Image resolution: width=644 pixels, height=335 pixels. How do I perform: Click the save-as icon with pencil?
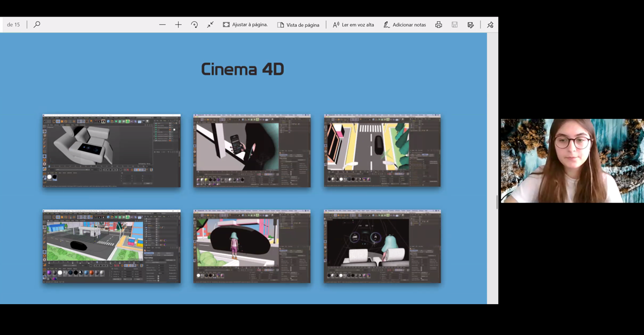471,25
